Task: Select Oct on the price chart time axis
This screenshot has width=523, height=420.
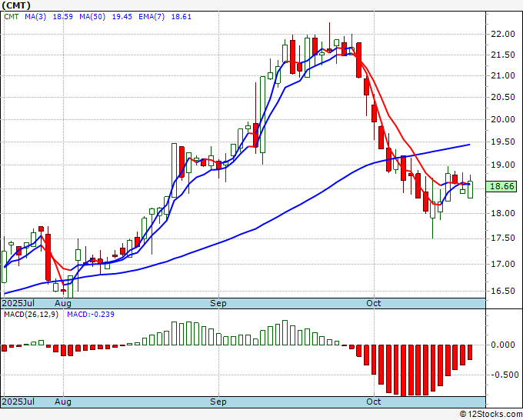Action: [x=374, y=303]
